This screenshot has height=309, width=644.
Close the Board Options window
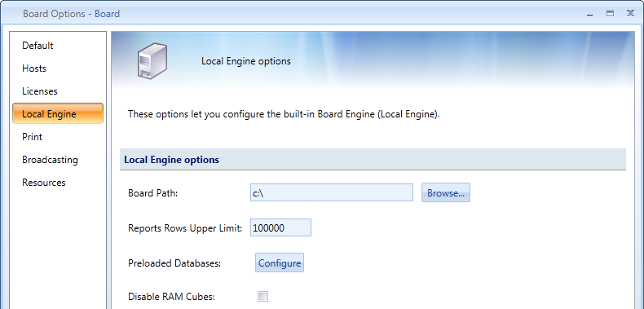(630, 14)
